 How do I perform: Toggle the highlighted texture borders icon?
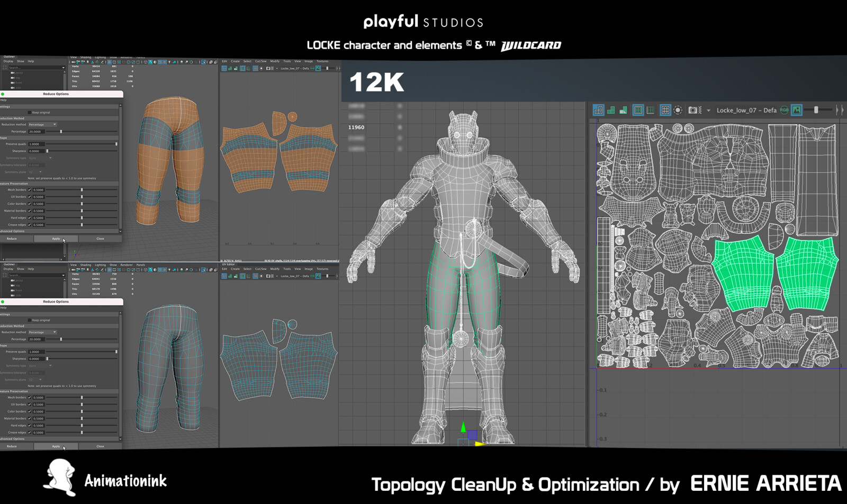pyautogui.click(x=638, y=110)
